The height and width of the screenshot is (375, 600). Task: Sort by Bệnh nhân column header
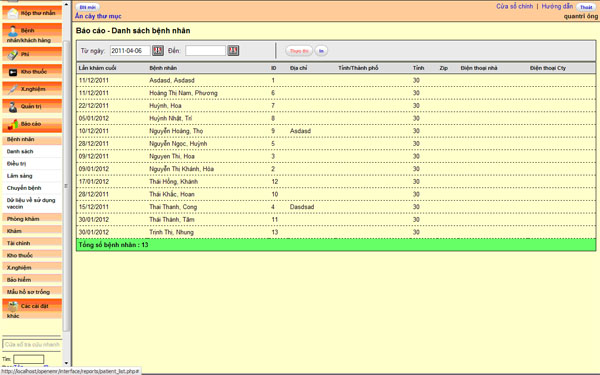pyautogui.click(x=163, y=68)
